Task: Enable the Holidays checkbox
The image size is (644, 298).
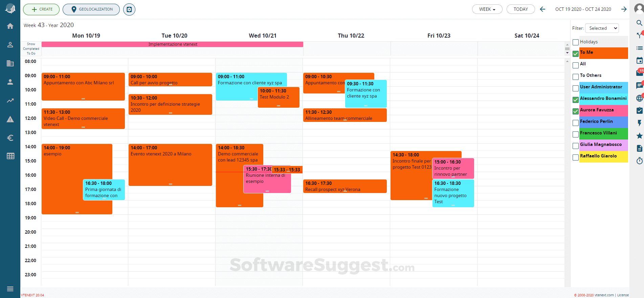Action: click(x=575, y=42)
